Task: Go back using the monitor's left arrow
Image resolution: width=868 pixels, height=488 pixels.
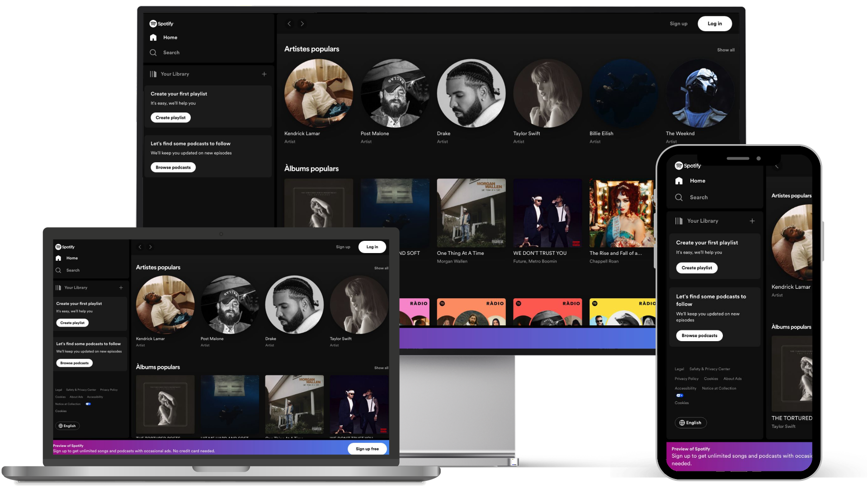Action: tap(289, 23)
